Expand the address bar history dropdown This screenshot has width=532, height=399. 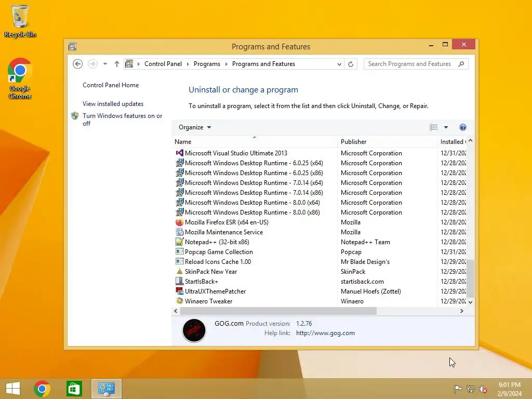coord(339,64)
